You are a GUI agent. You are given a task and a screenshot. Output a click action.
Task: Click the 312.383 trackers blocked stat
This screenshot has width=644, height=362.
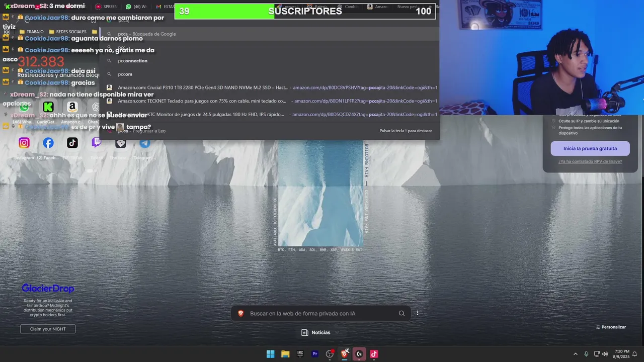tap(41, 61)
